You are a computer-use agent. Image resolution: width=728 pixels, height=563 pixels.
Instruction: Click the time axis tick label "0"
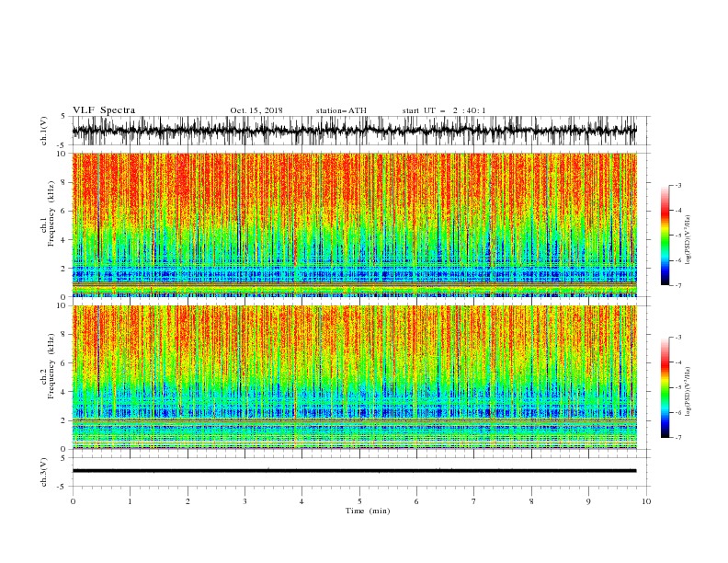(x=73, y=501)
